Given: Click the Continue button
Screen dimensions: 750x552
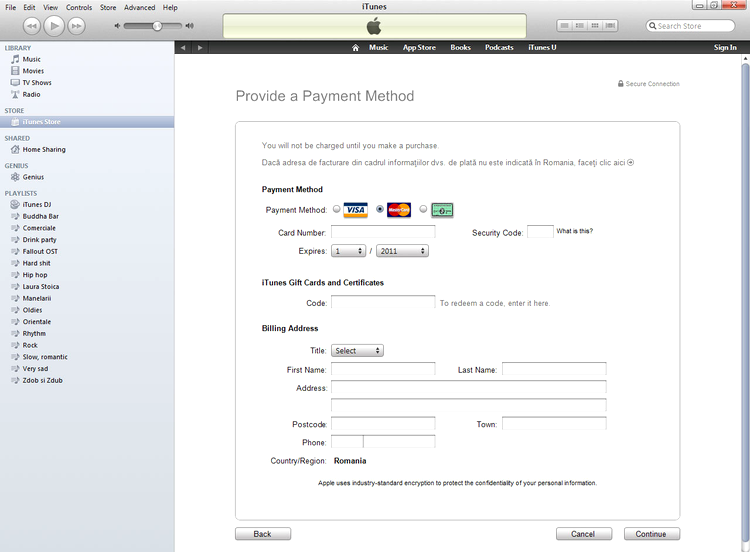Looking at the screenshot, I should click(x=651, y=534).
